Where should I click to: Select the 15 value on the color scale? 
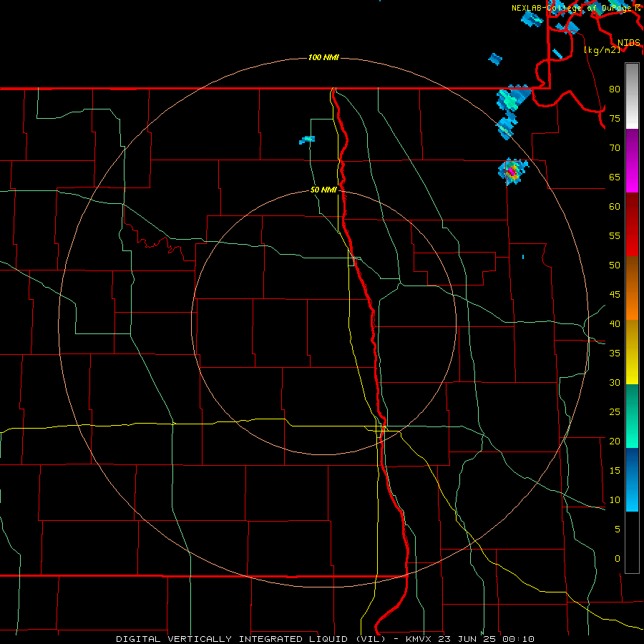[615, 470]
